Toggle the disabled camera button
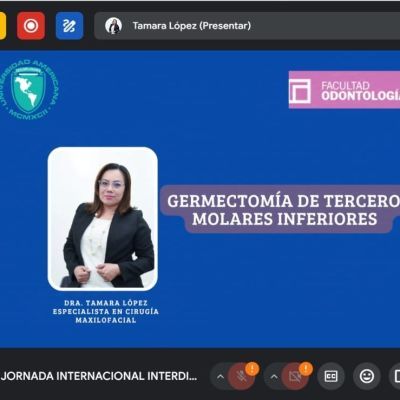 [295, 377]
